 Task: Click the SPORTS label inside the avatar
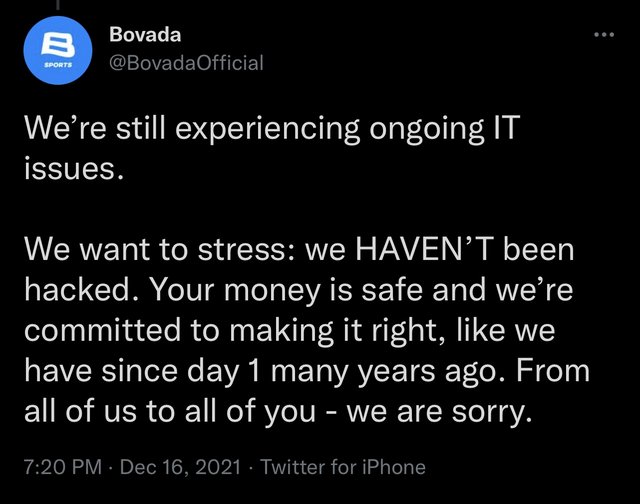click(x=58, y=65)
